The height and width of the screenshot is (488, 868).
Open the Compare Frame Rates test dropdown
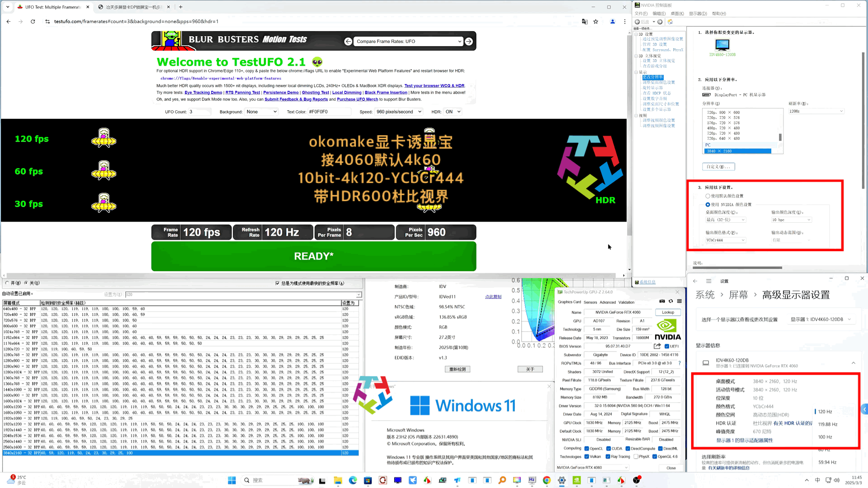409,41
